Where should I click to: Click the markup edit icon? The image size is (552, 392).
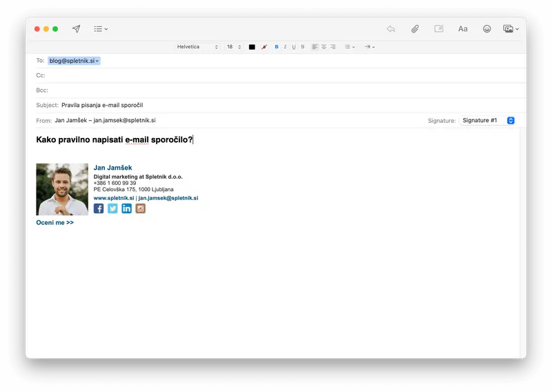439,29
